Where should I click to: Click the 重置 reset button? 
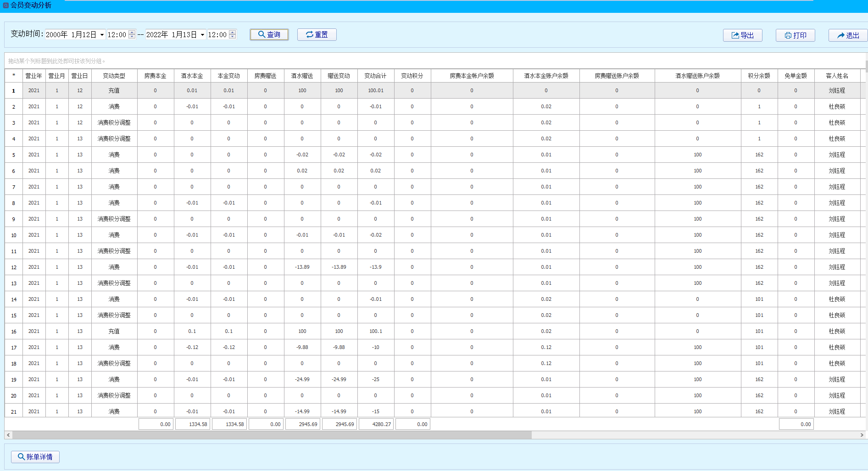click(x=317, y=34)
